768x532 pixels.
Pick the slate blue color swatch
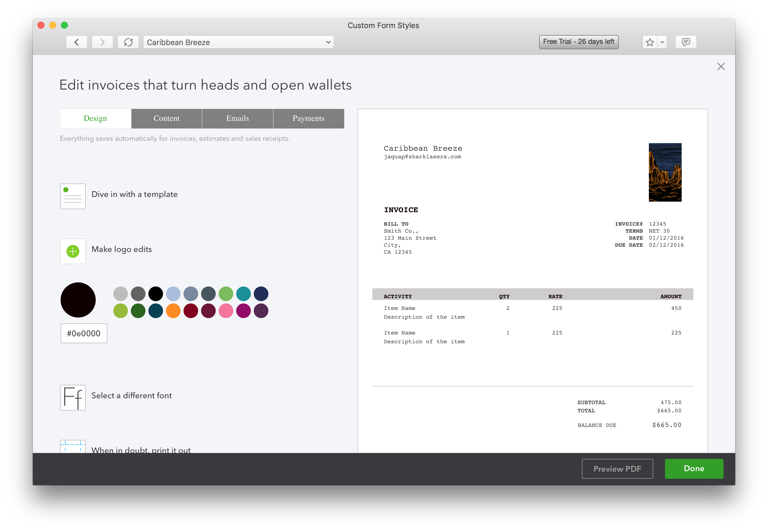point(191,294)
